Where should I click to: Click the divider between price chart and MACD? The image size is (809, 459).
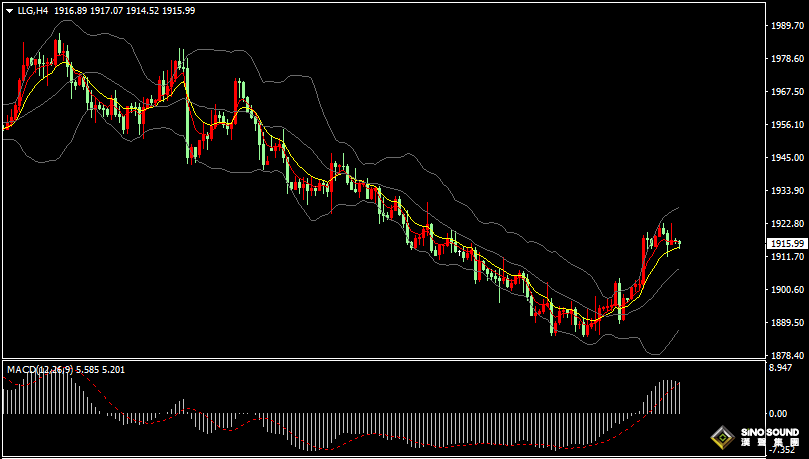point(380,360)
